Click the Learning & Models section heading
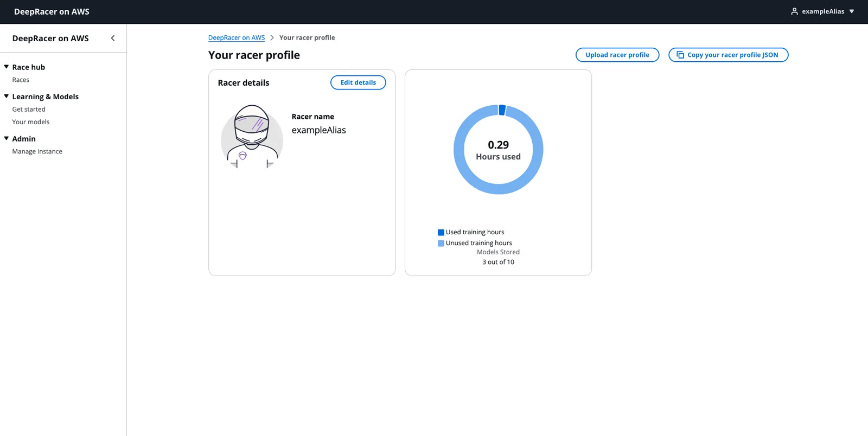The height and width of the screenshot is (436, 868). 46,97
